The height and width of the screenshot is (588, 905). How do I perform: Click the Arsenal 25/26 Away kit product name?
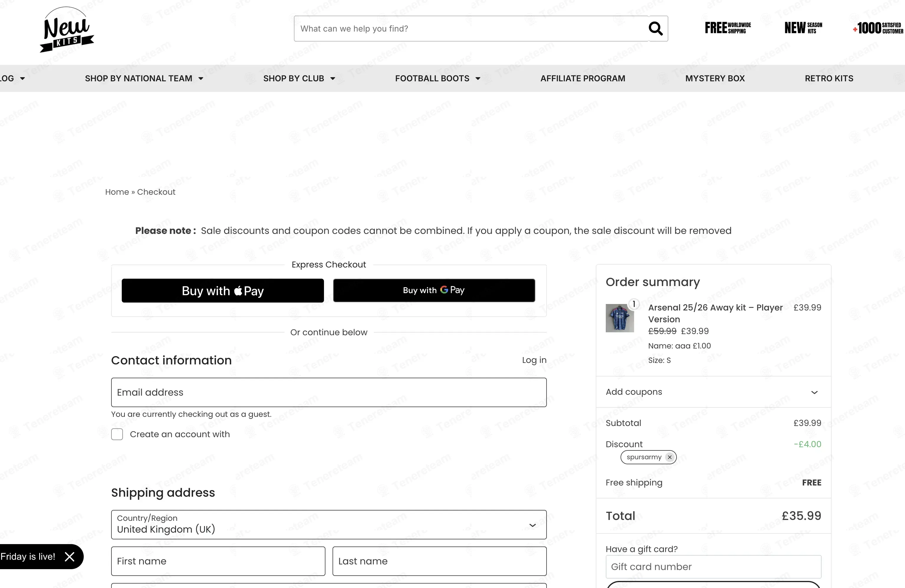pos(715,313)
